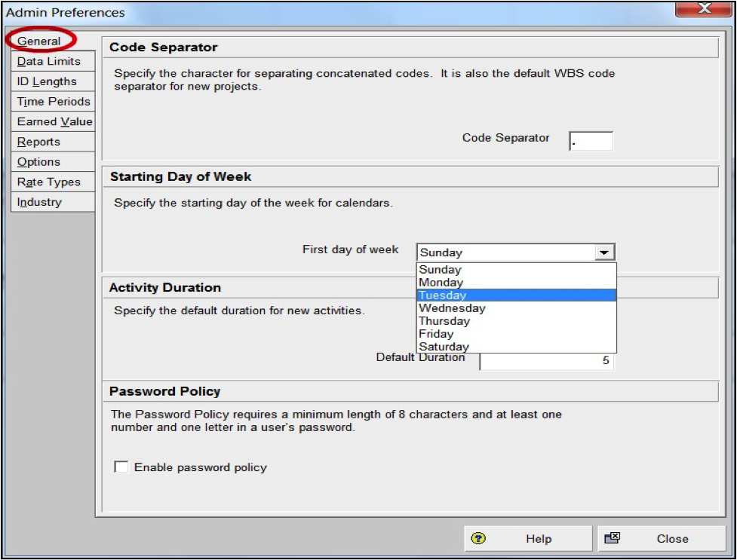Switch to the Reports tab
The width and height of the screenshot is (737, 560).
53,142
